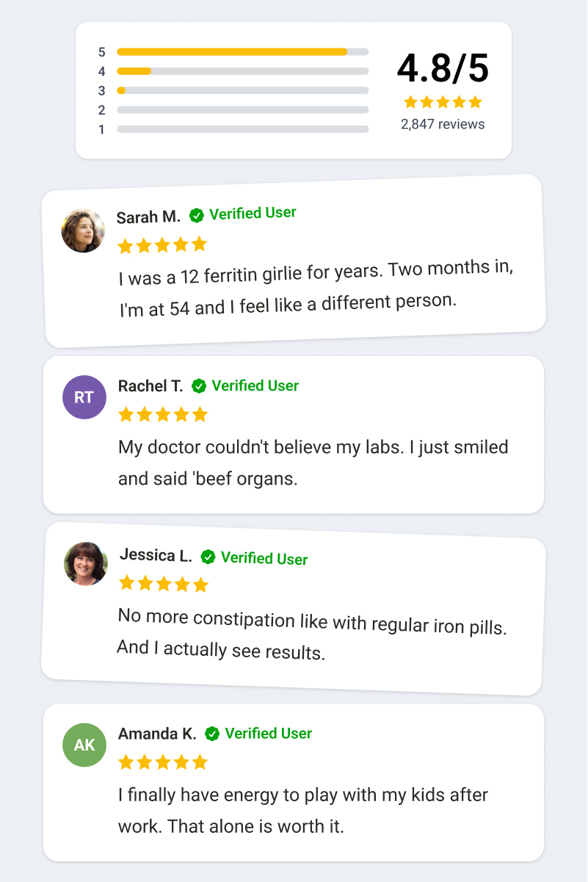Click the 4.8/5 overall rating score

pos(443,68)
